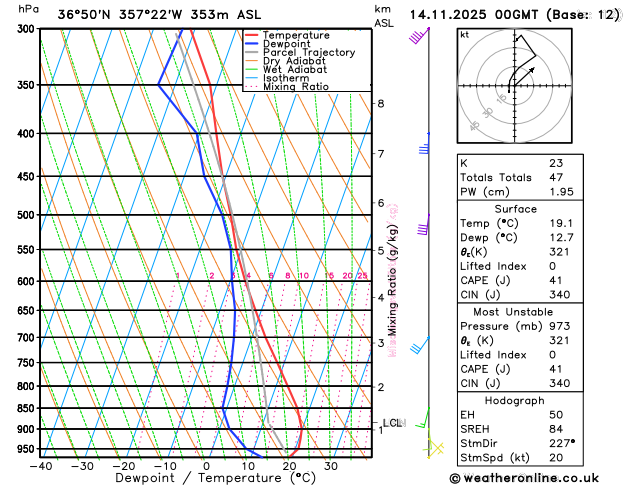The image size is (629, 486).
Task: Click the green Wet Adiabat legend line
Action: (x=251, y=69)
